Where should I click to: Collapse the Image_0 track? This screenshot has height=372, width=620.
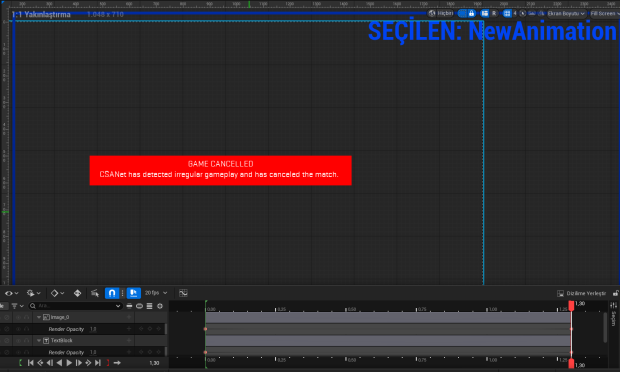pos(39,317)
